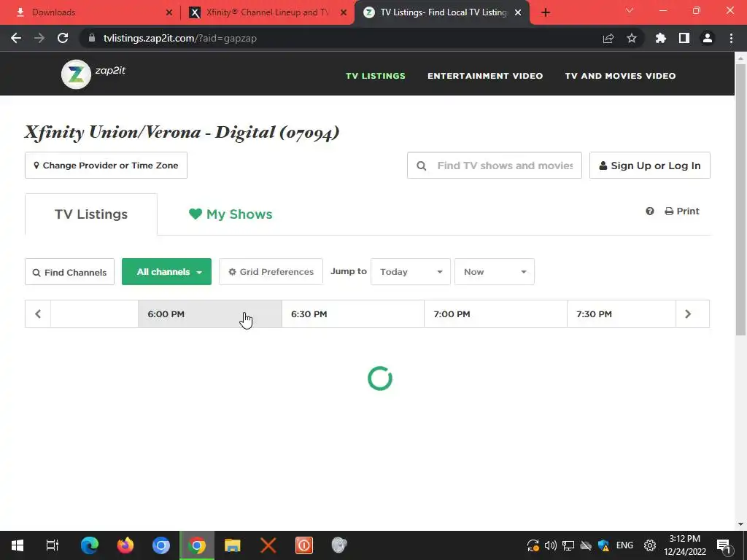Screen dimensions: 747x560
Task: Open TV LISTINGS in the top navigation
Action: [376, 76]
